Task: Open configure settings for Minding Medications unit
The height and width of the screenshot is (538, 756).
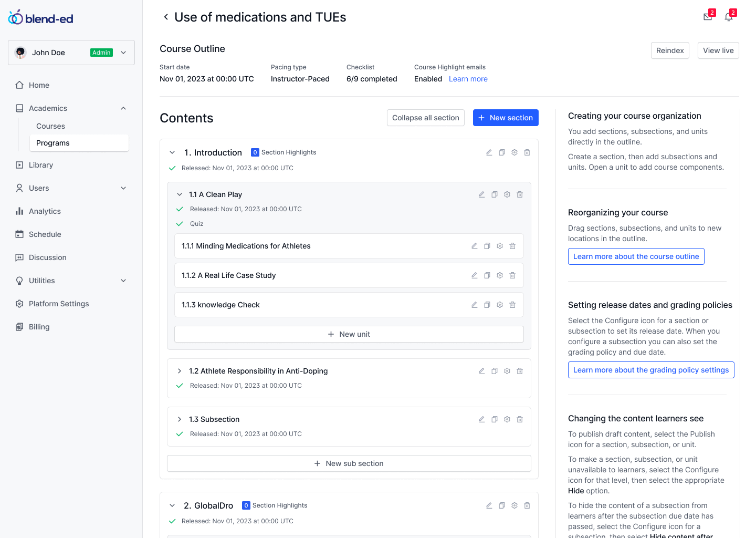Action: click(500, 246)
